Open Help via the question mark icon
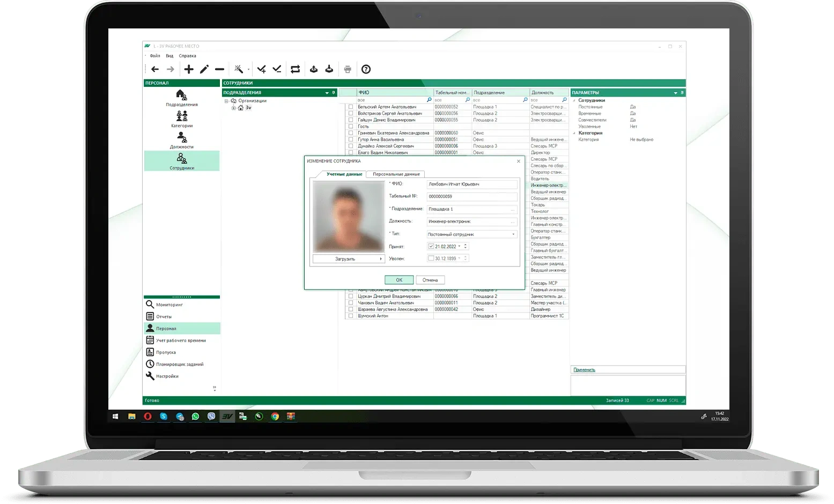This screenshot has width=834, height=504. click(x=366, y=69)
